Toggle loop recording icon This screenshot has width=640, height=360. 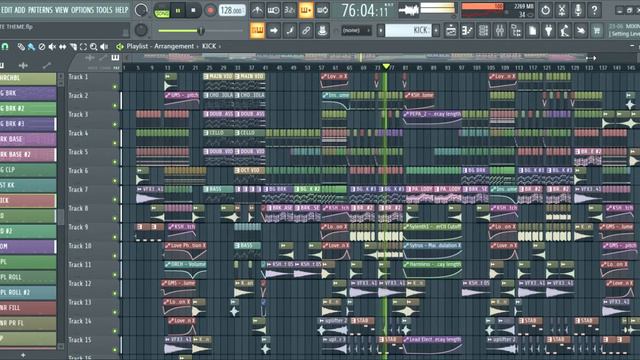click(322, 10)
